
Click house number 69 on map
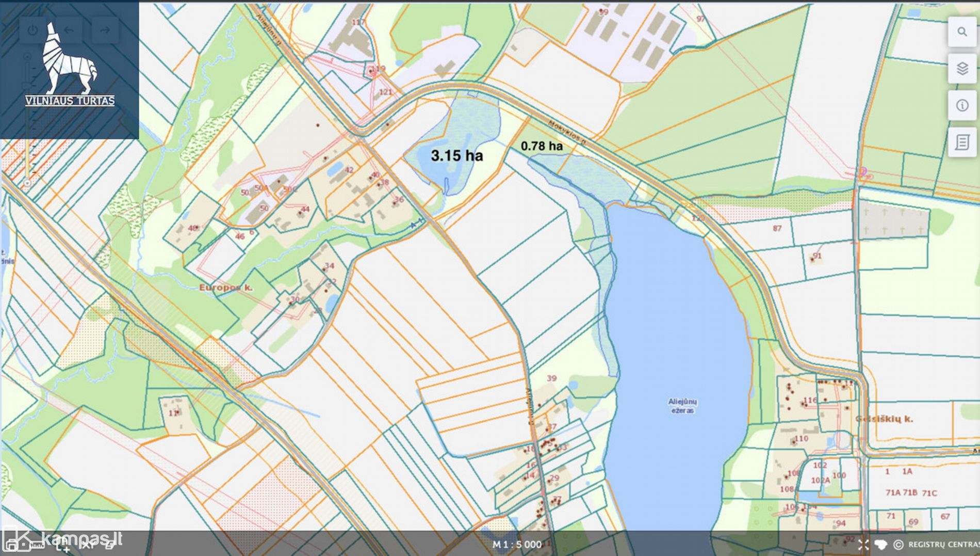tap(913, 522)
